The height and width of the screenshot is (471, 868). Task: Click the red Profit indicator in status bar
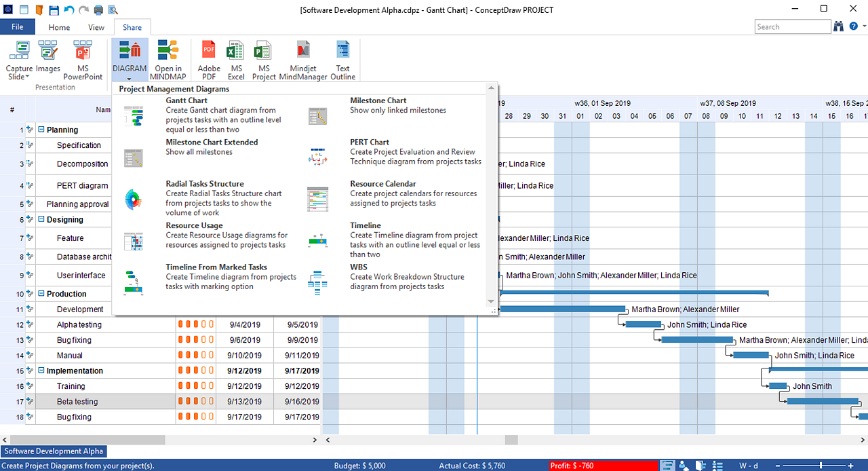(604, 466)
